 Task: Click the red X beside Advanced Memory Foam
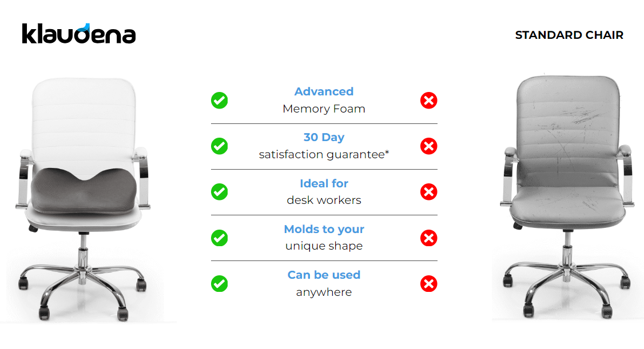click(428, 101)
